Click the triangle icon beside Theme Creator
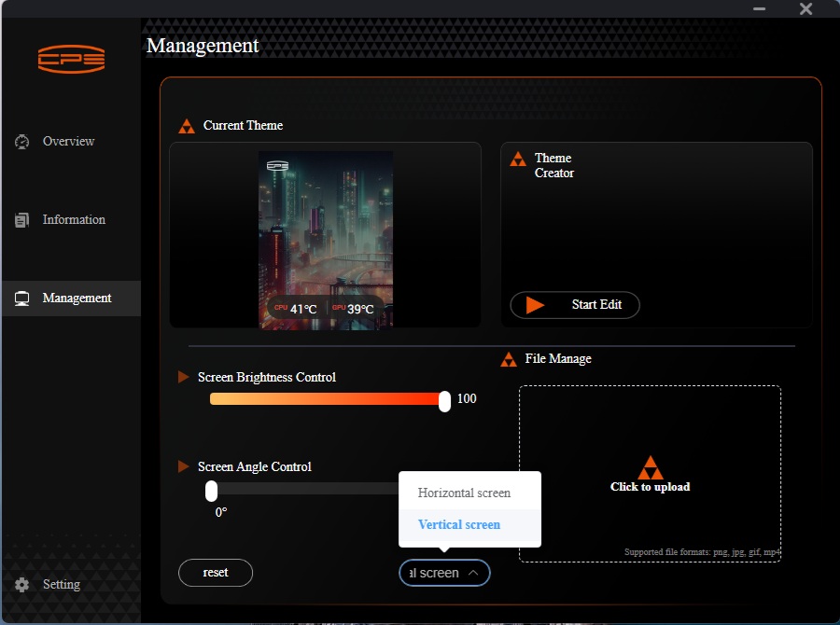The image size is (840, 625). pyautogui.click(x=518, y=160)
